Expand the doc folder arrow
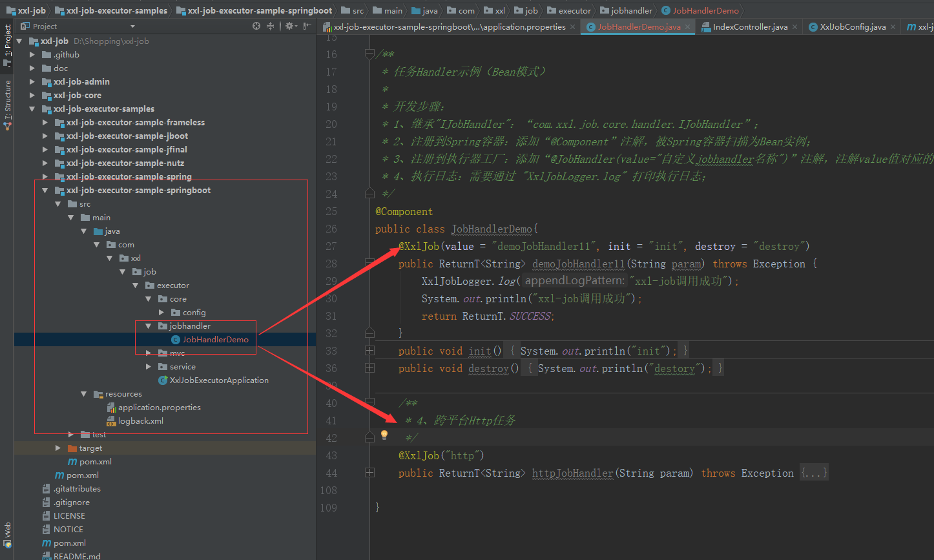 32,68
